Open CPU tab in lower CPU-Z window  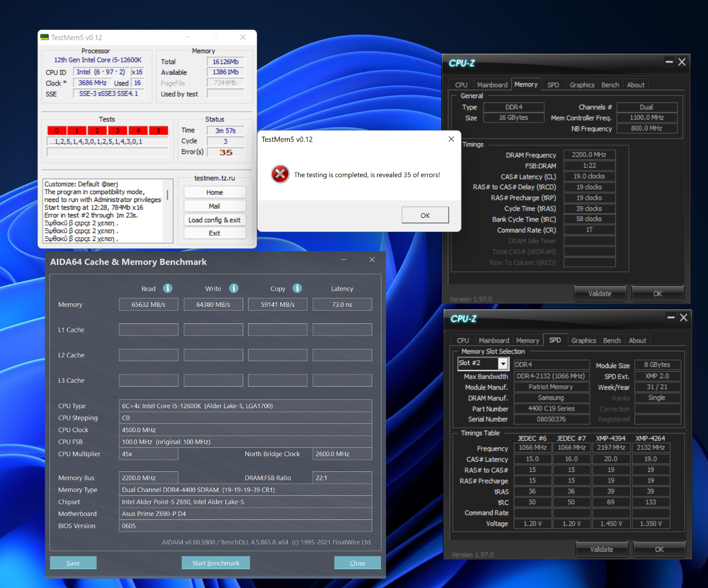463,341
